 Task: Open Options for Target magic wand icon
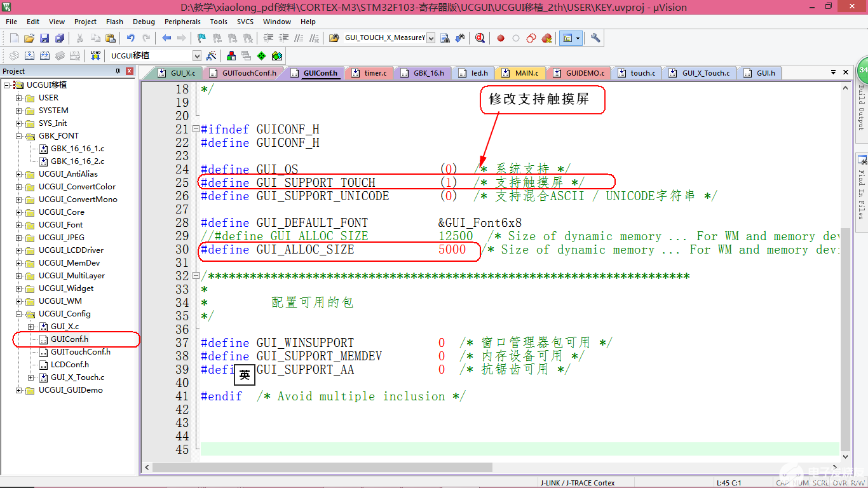(211, 56)
